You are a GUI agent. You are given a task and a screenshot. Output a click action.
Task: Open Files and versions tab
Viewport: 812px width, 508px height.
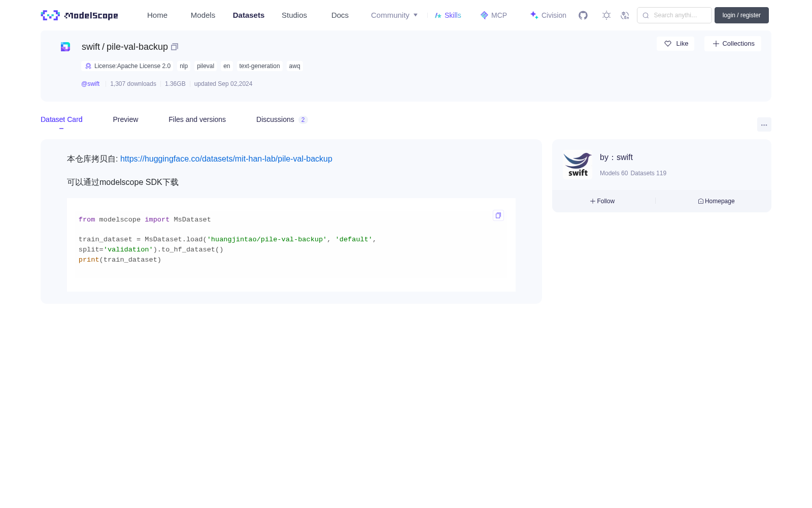[197, 119]
